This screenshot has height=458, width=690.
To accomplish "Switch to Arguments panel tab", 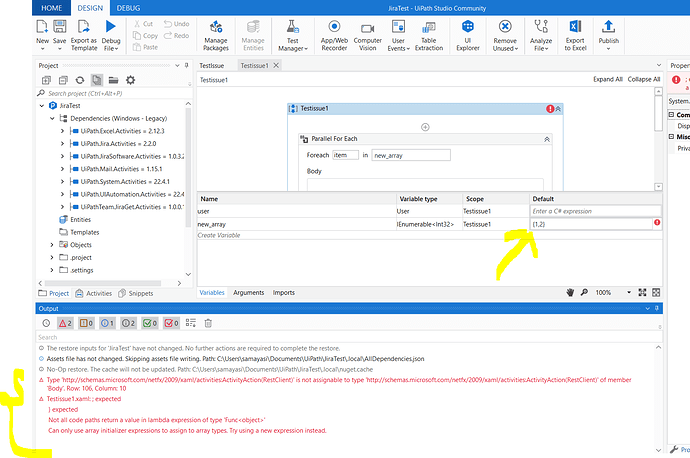I will (249, 293).
